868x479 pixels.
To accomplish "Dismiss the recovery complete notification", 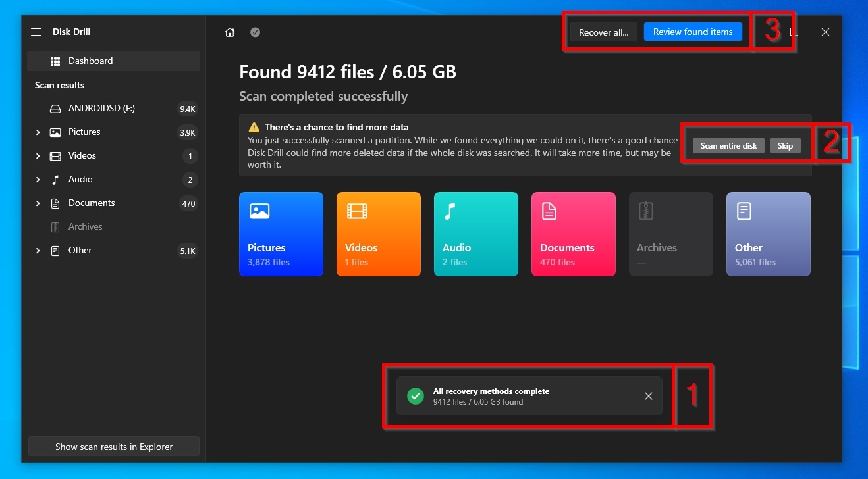I will (649, 396).
